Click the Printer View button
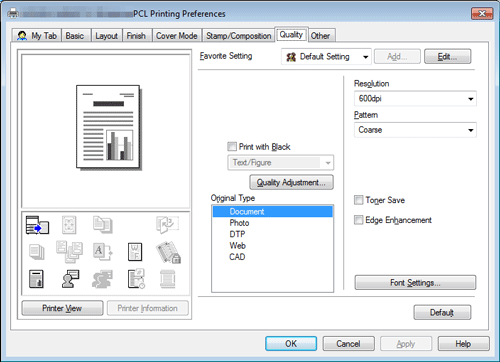Viewport: 500px width, 362px height. pyautogui.click(x=62, y=308)
